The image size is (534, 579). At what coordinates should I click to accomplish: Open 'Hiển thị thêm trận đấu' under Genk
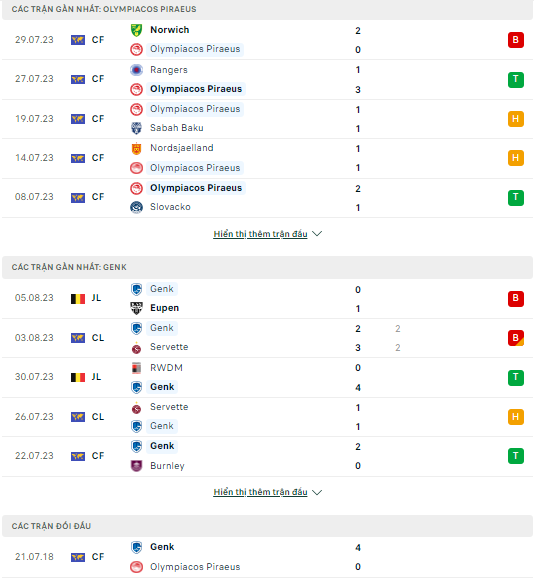260,492
